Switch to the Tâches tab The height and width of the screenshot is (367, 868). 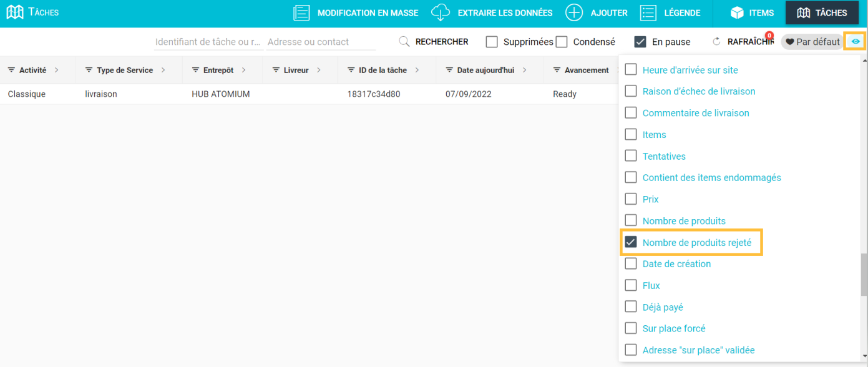click(x=822, y=12)
